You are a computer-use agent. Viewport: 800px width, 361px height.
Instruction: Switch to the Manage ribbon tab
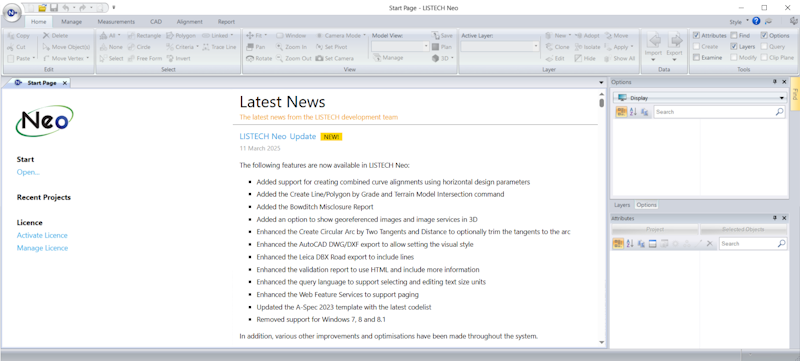coord(71,22)
